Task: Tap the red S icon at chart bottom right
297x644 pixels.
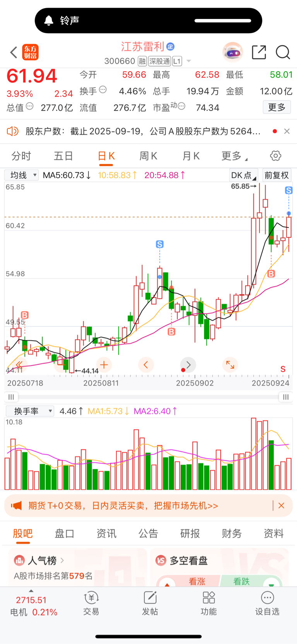Action: (283, 369)
